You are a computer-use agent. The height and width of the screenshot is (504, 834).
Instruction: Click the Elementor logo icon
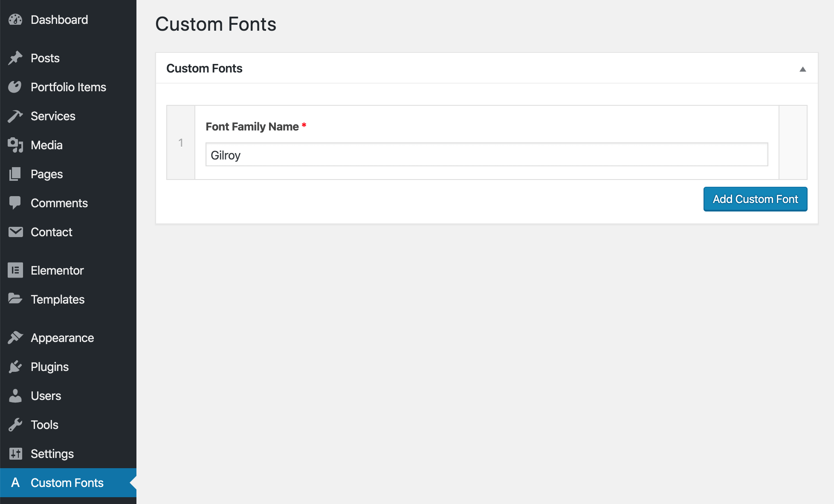(15, 270)
